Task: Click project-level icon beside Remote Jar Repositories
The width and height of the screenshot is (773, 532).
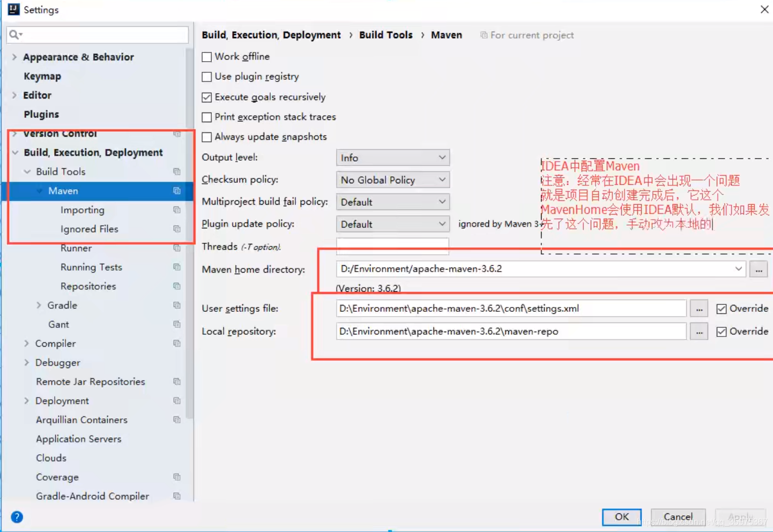Action: pos(176,381)
